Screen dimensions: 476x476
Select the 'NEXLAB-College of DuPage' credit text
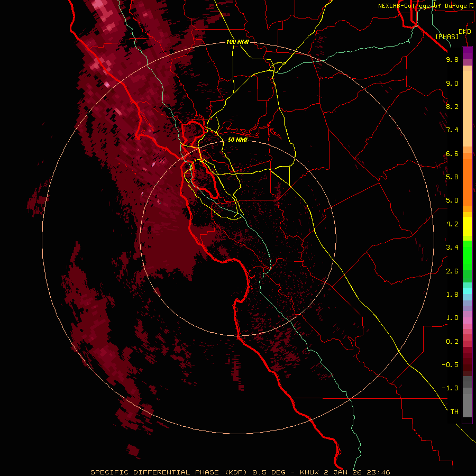click(x=423, y=6)
